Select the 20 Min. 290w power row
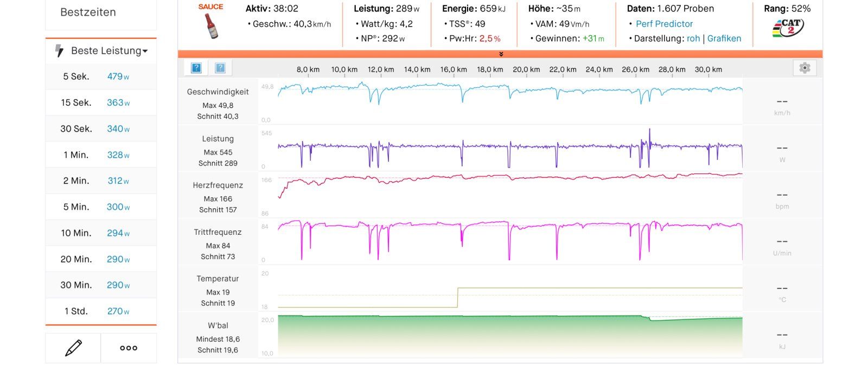This screenshot has height=366, width=868. coord(101,259)
